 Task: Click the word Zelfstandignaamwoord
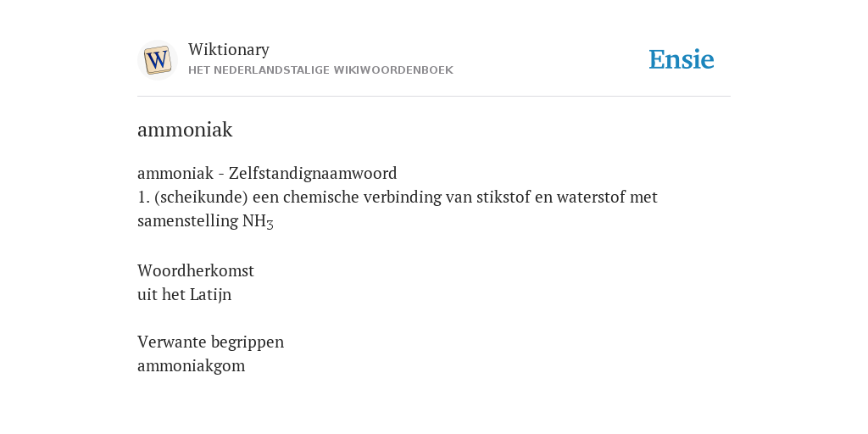click(x=313, y=173)
